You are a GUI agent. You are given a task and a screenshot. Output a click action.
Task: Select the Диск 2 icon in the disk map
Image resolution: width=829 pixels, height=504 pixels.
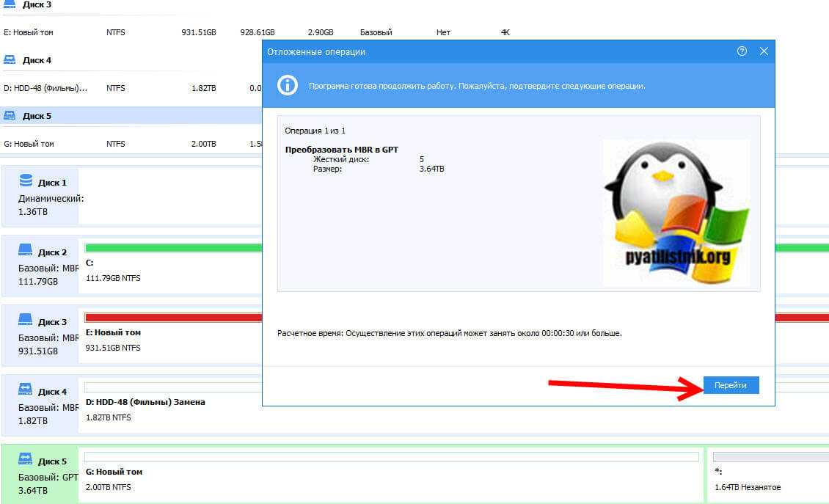[x=26, y=251]
